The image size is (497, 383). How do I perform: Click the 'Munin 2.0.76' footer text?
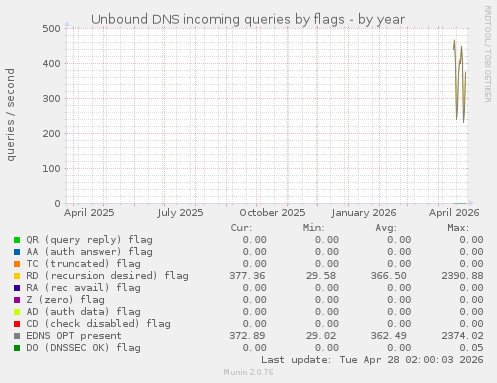coord(248,372)
